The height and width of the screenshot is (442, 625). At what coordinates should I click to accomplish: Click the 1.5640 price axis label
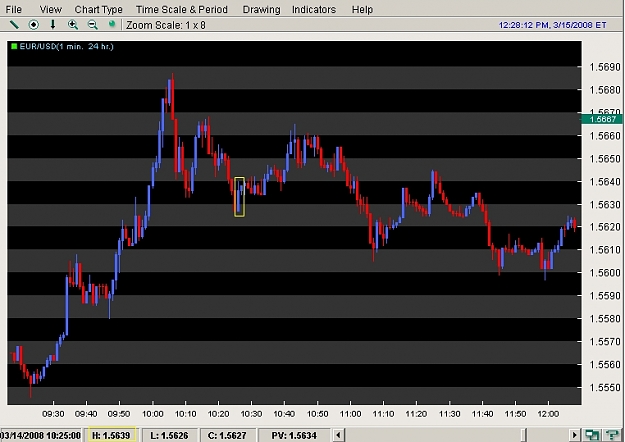pyautogui.click(x=605, y=182)
